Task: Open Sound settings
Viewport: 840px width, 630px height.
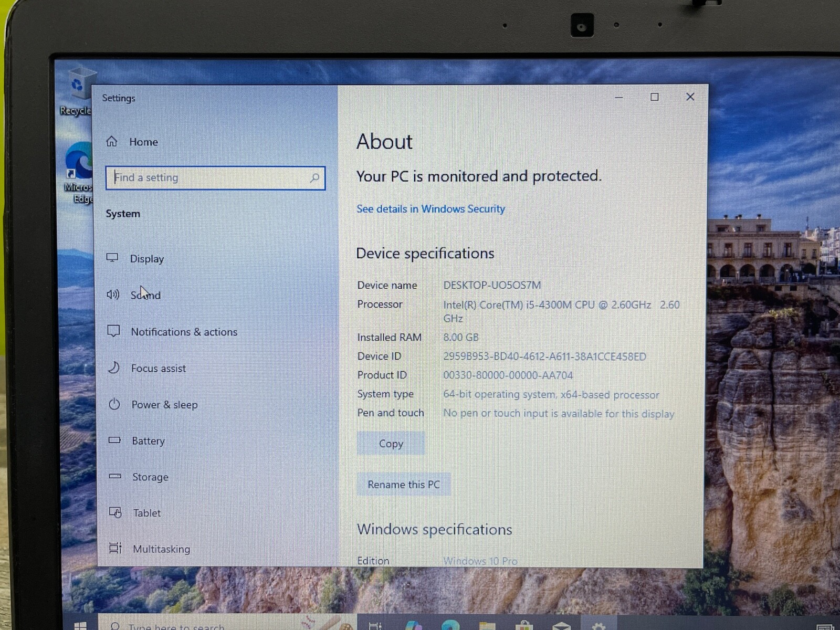Action: (134, 295)
